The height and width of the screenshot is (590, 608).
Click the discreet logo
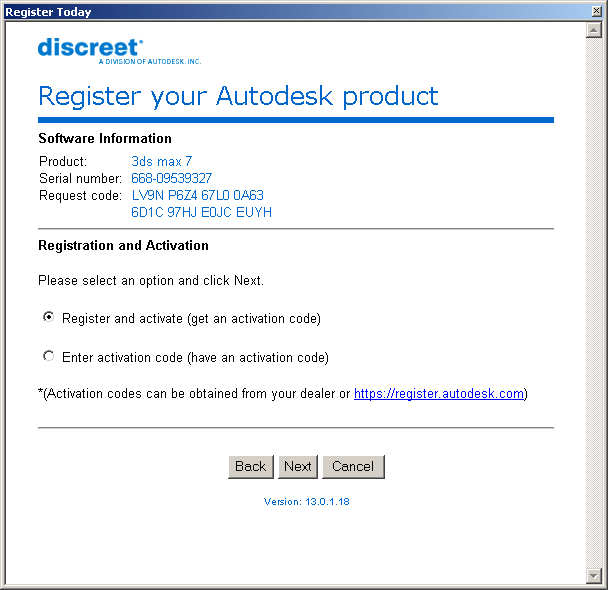pyautogui.click(x=119, y=51)
